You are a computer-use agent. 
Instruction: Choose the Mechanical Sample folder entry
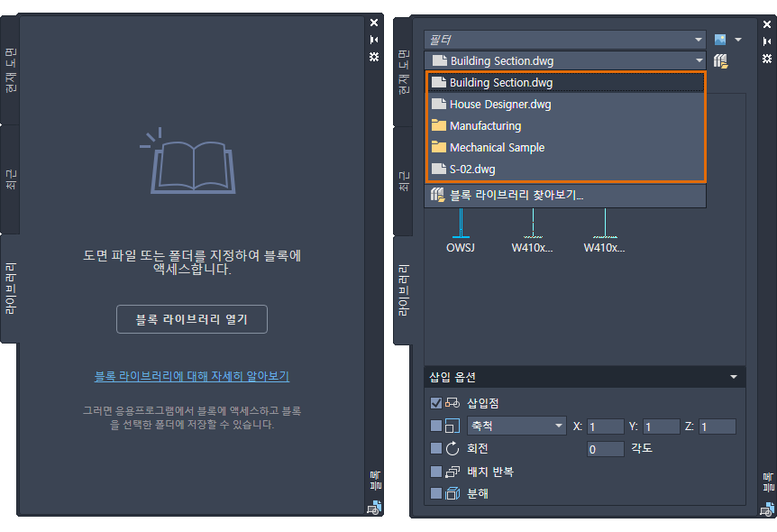(x=565, y=147)
